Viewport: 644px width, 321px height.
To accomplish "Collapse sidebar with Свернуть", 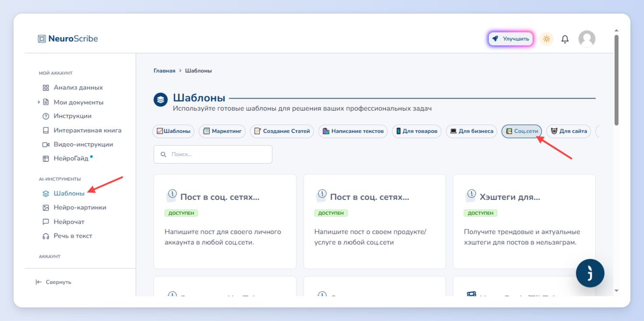I will 53,282.
